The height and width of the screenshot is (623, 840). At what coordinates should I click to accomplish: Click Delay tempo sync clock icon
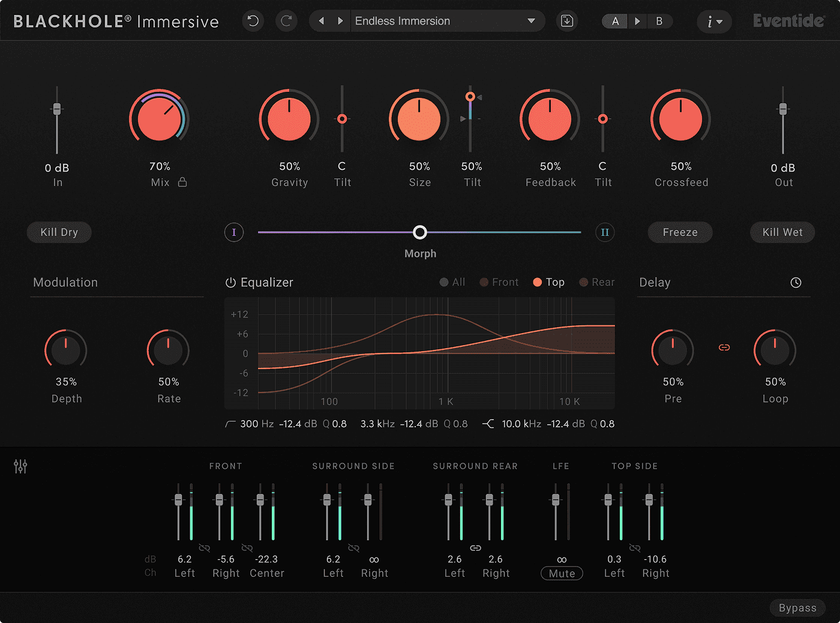(x=796, y=282)
